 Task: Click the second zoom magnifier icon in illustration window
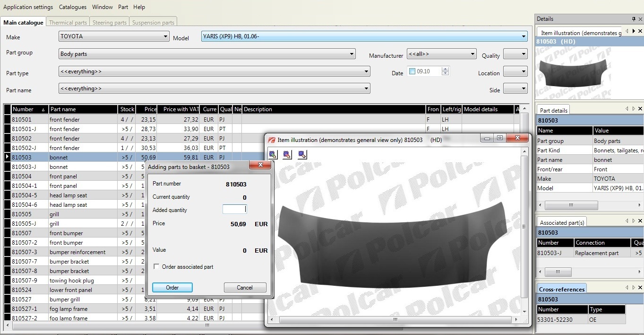287,154
